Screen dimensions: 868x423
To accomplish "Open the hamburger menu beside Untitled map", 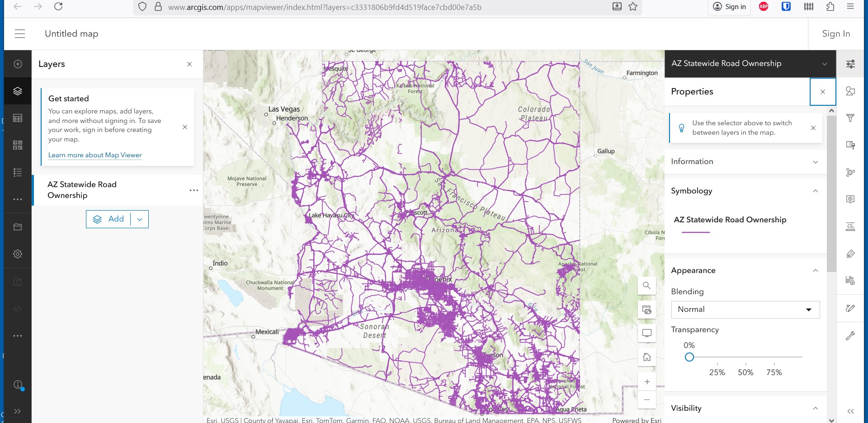I will 20,34.
